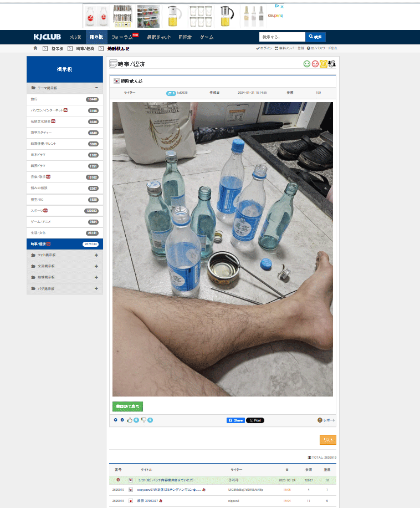This screenshot has width=420, height=508.
Task: Open the ログイン login link
Action: coord(264,48)
